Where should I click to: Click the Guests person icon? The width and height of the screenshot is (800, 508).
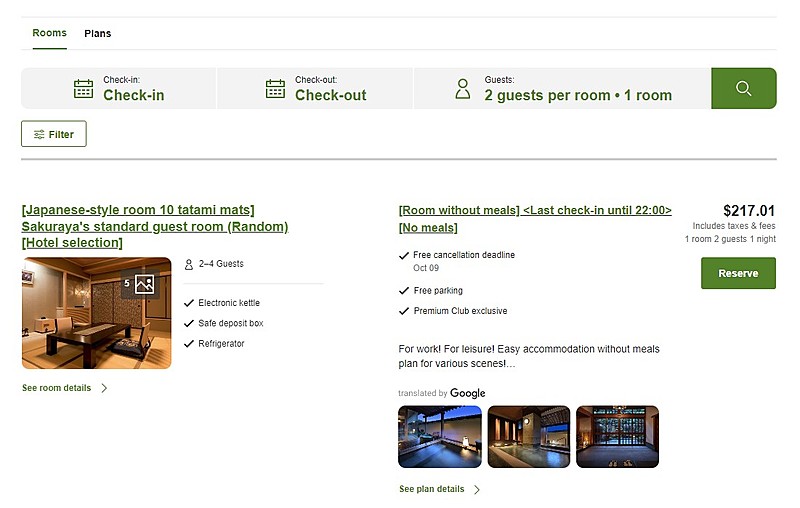(x=463, y=89)
